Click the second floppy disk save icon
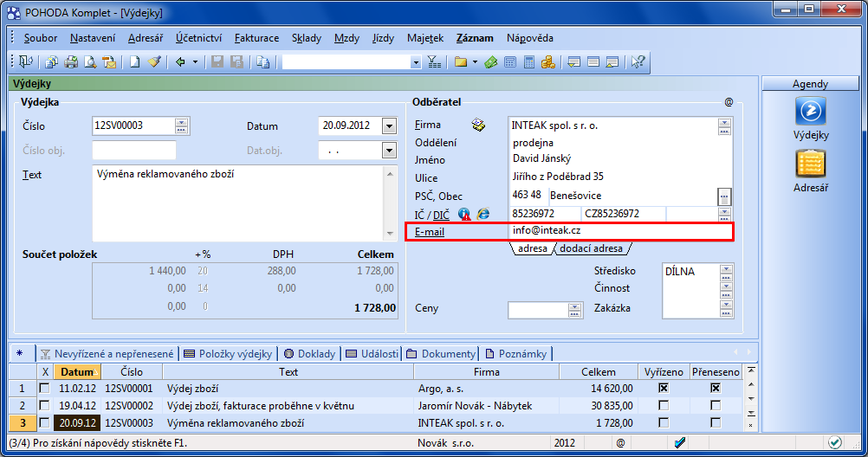Screen dimensions: 868x457 237,62
